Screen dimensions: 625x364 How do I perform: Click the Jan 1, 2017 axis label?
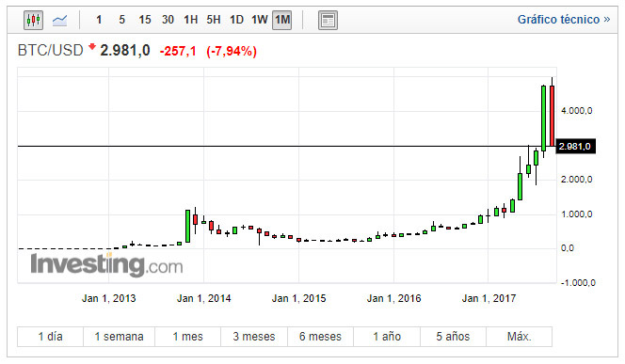[489, 298]
